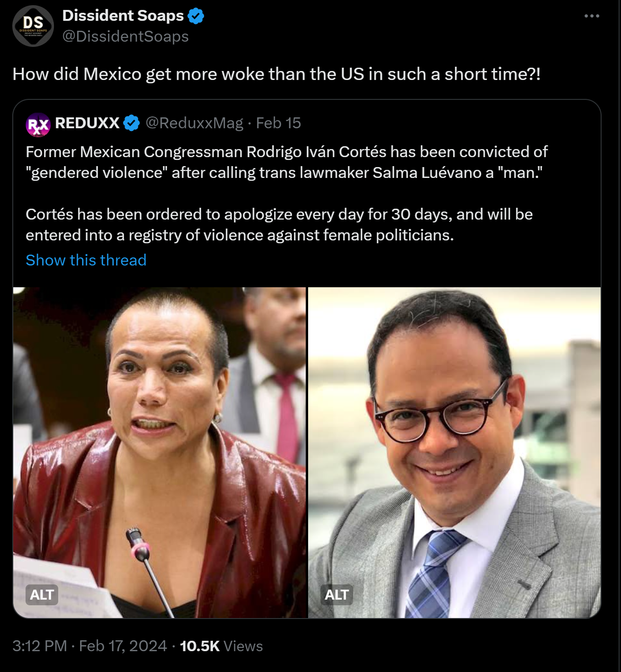Screen dimensions: 621x672
Task: Open the three-dot more options menu
Action: tap(592, 16)
